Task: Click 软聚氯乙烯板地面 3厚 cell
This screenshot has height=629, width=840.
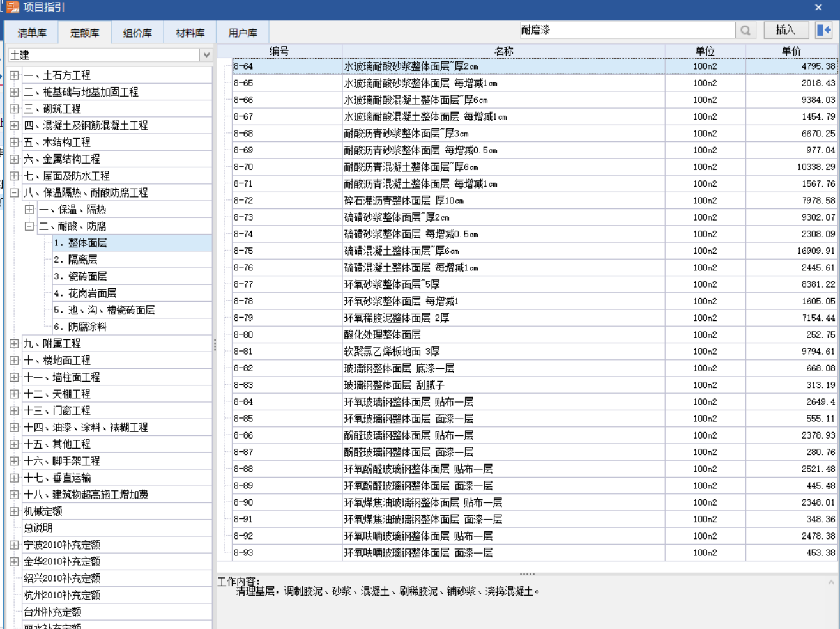Action: pyautogui.click(x=503, y=352)
